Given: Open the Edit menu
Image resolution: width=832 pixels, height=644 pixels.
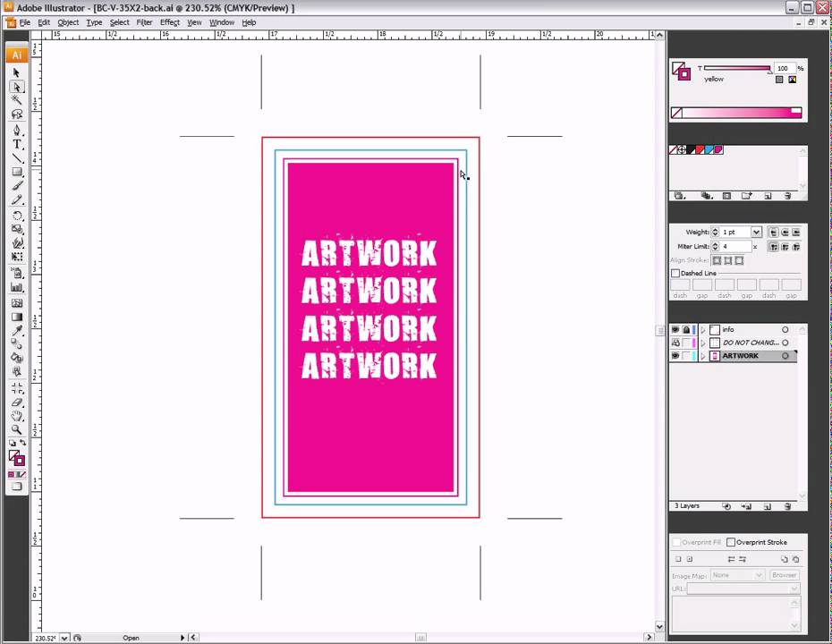Looking at the screenshot, I should pos(44,22).
